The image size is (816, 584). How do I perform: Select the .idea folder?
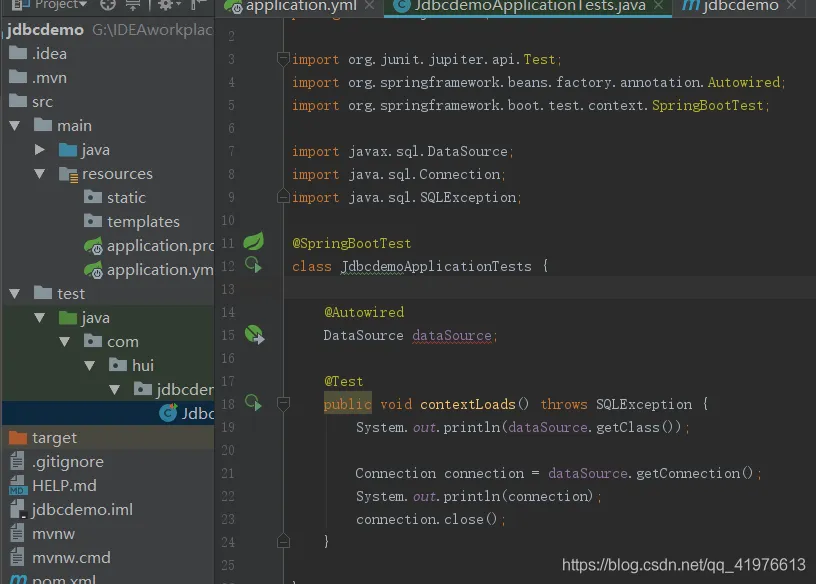click(38, 54)
